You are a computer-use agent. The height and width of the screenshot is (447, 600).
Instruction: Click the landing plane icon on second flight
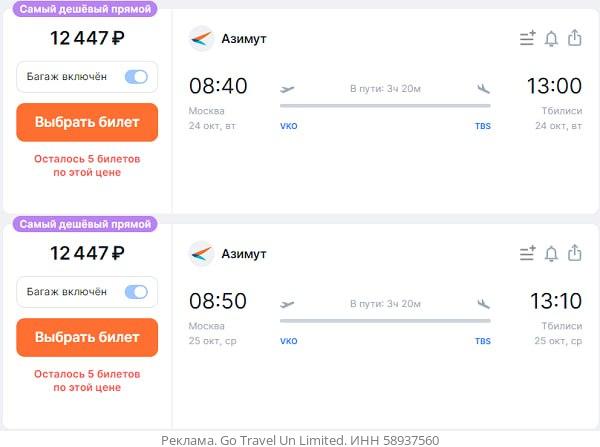(x=484, y=303)
